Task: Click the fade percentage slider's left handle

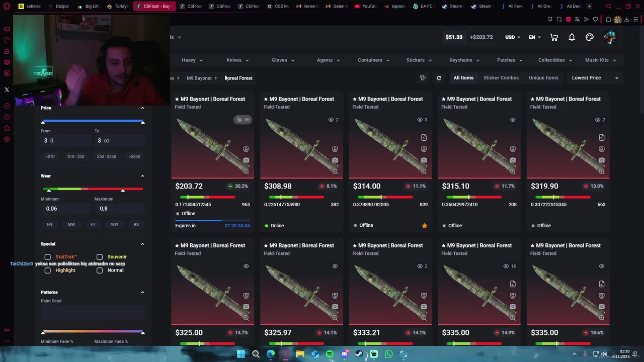Action: [43, 332]
